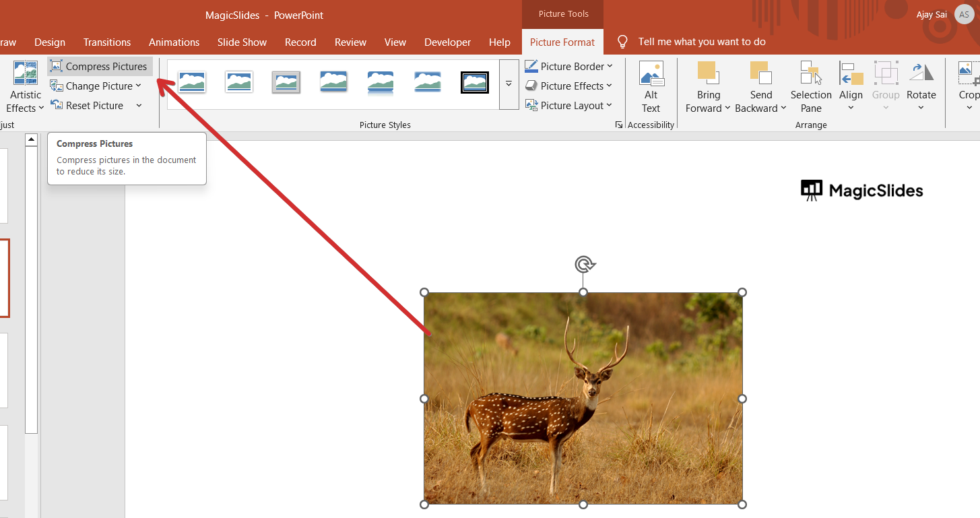
Task: Click the Bring Forward icon
Action: click(707, 73)
